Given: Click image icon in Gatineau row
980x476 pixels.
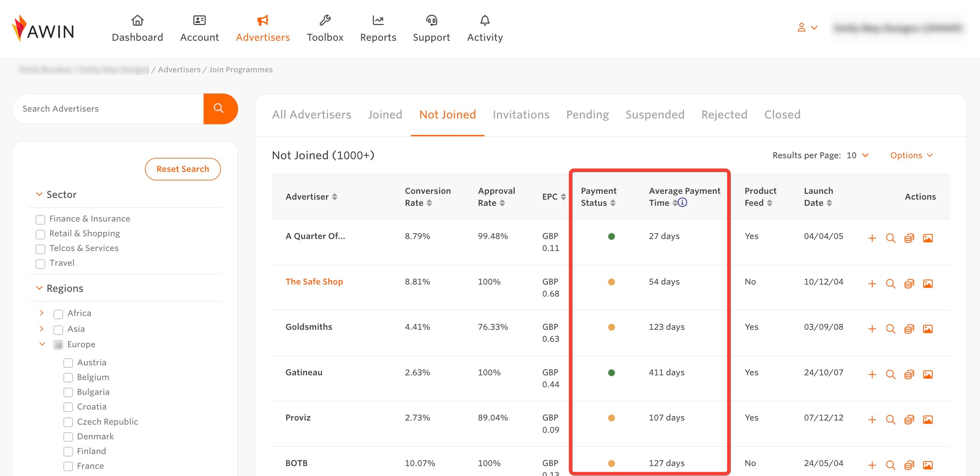Looking at the screenshot, I should tap(928, 375).
